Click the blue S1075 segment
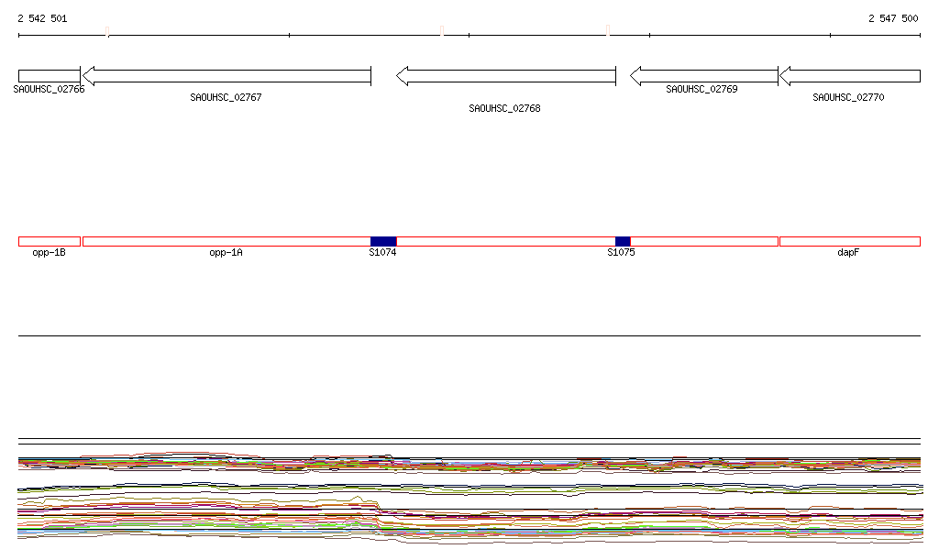Image resolution: width=939 pixels, height=560 pixels. 623,242
